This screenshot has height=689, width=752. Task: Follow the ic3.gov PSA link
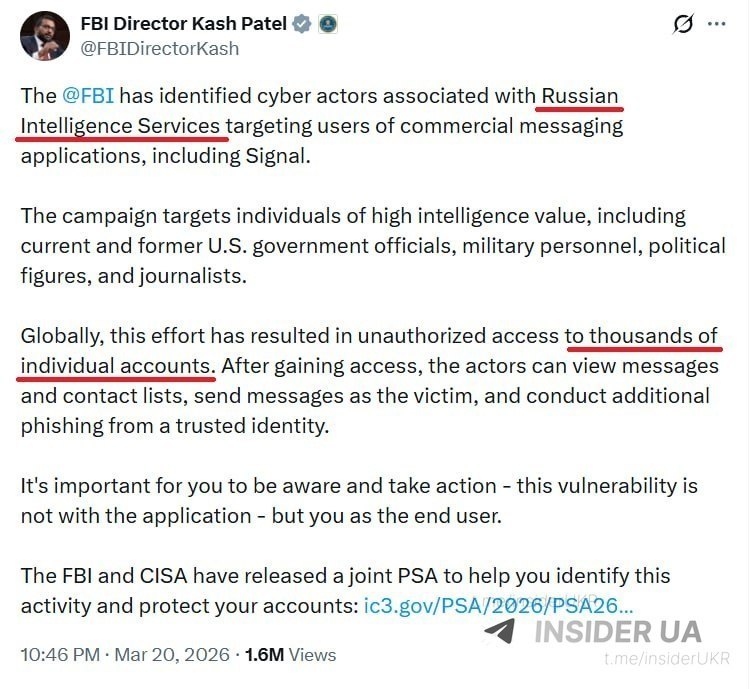point(498,605)
